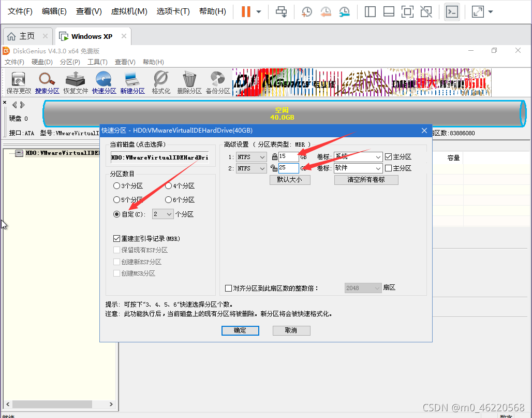Uncheck 重建主引导记录(MBR)

click(116, 238)
